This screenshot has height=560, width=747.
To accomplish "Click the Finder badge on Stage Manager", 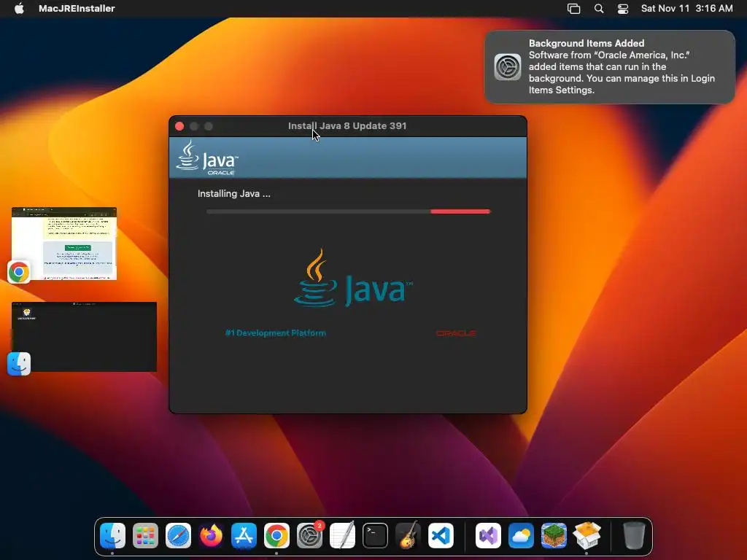I will tap(19, 364).
